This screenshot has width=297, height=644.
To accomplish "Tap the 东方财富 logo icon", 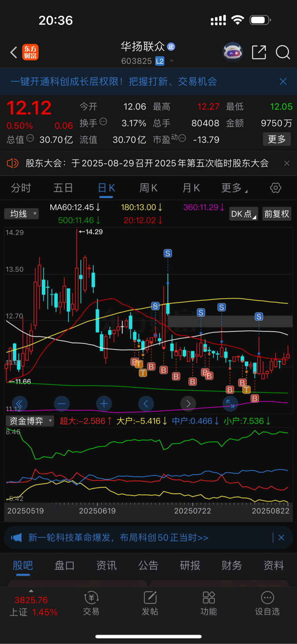I will point(30,52).
